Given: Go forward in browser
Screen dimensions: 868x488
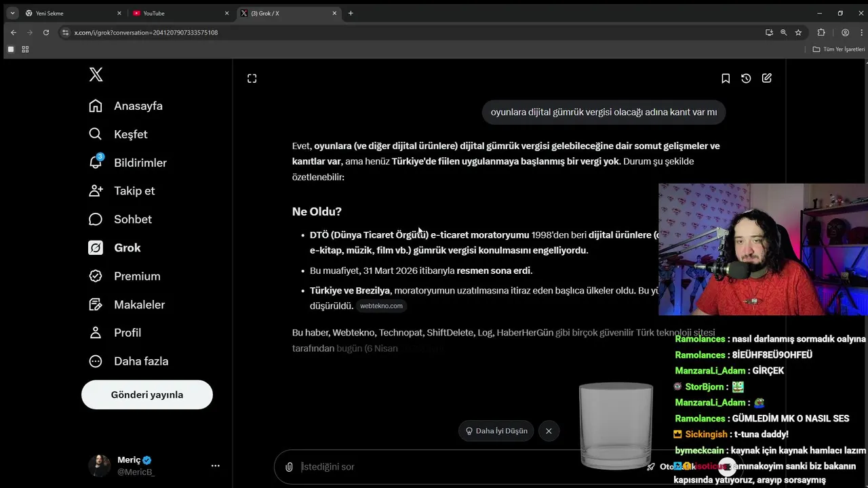Looking at the screenshot, I should pyautogui.click(x=30, y=32).
